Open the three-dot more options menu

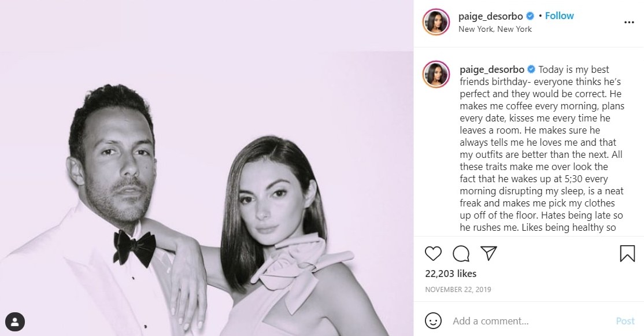coord(629,22)
